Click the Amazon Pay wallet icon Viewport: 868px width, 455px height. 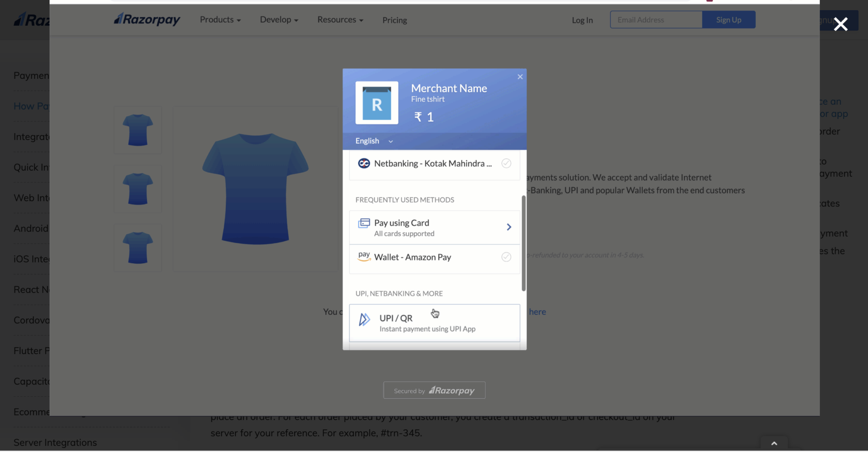pos(364,257)
